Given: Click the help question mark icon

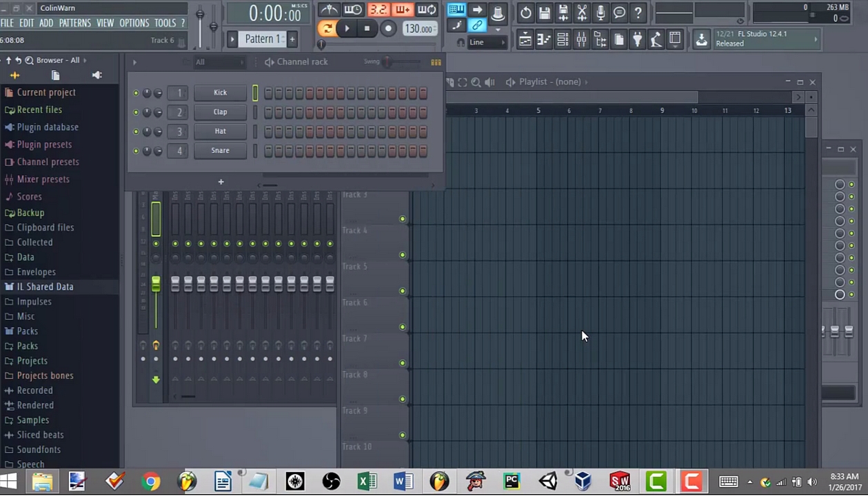Looking at the screenshot, I should [638, 12].
